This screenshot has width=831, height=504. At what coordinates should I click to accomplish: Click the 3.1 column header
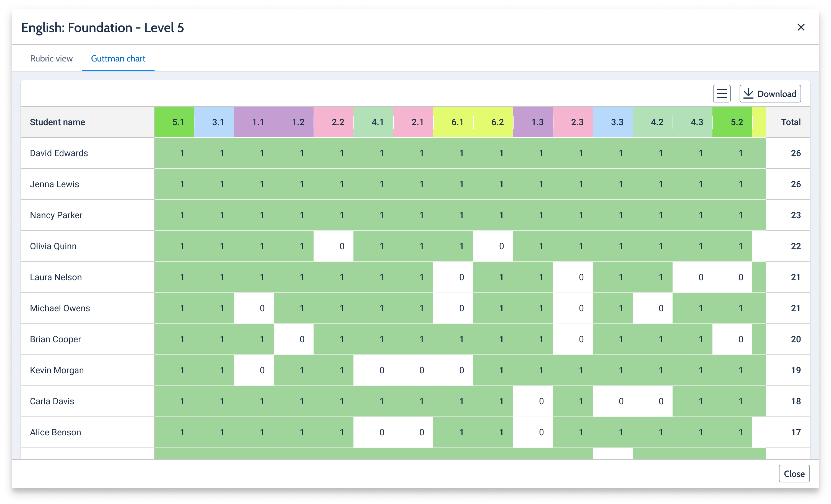click(x=214, y=122)
